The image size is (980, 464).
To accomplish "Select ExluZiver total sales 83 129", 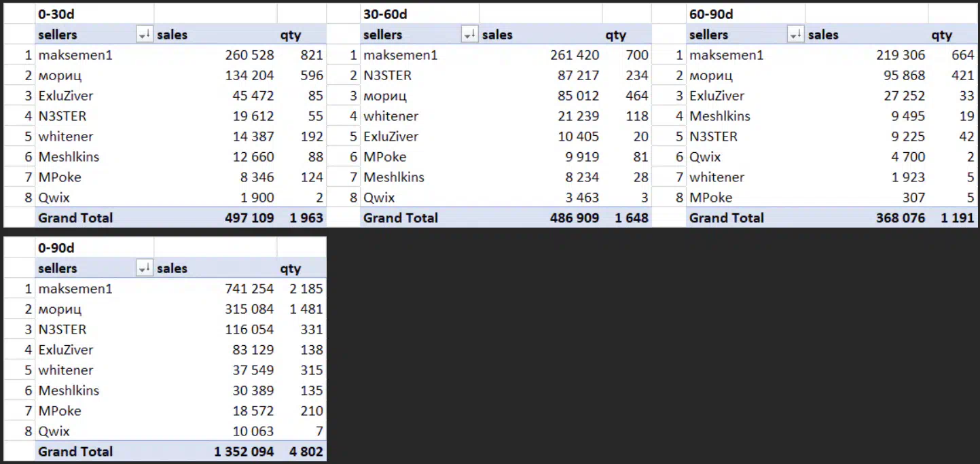I will point(253,350).
